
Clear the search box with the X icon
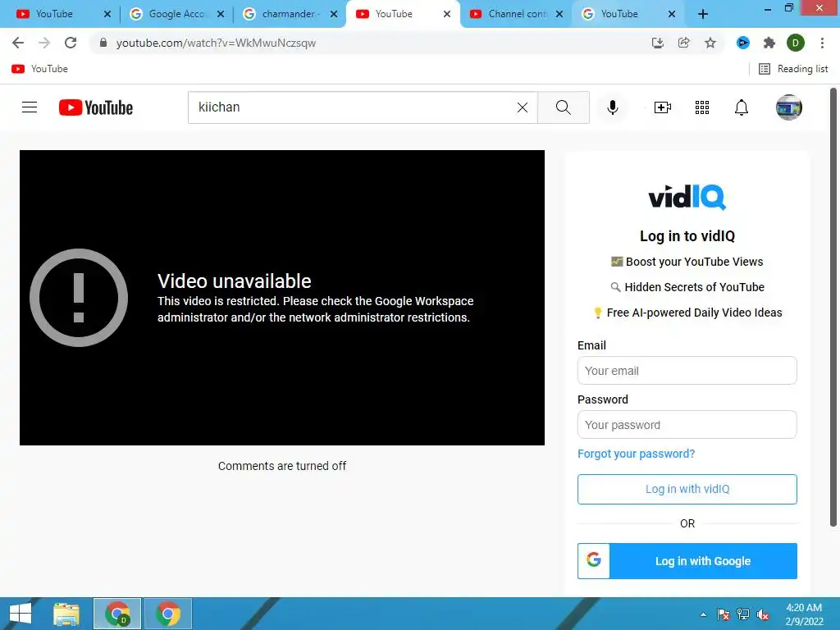(x=523, y=107)
